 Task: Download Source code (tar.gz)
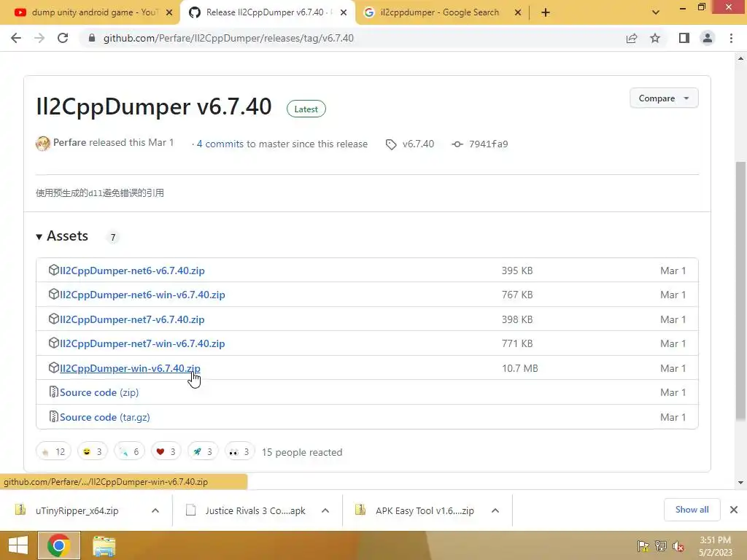coord(105,418)
